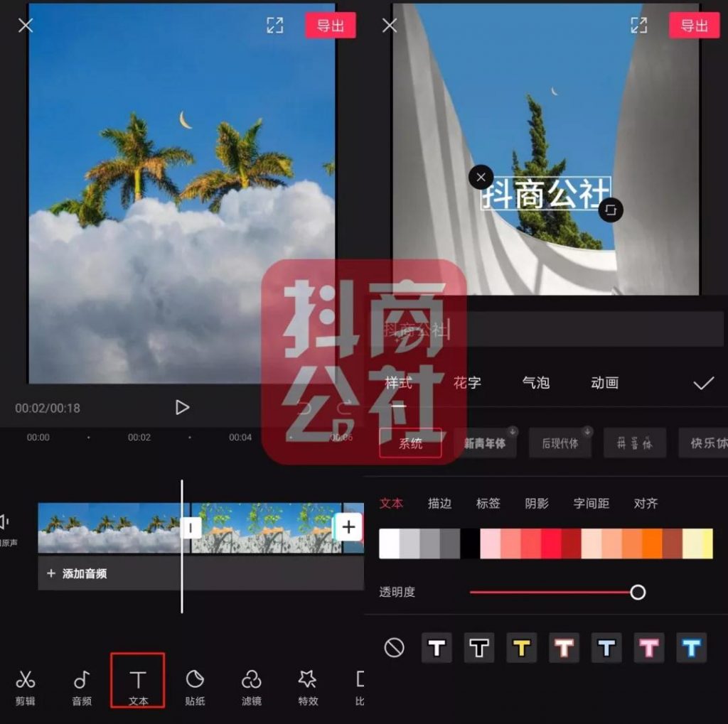Viewport: 728px width, 724px height.
Task: Delete the 抖商公社 text box with its X handle
Action: [481, 177]
